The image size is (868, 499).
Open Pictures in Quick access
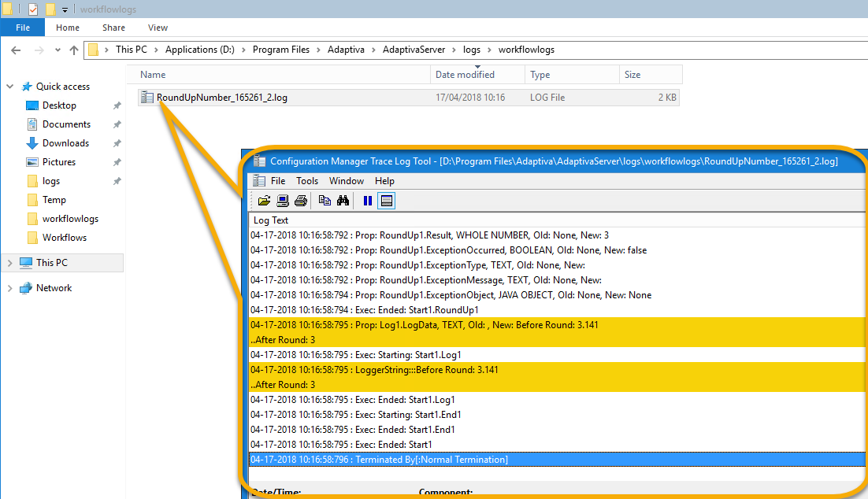click(x=59, y=161)
